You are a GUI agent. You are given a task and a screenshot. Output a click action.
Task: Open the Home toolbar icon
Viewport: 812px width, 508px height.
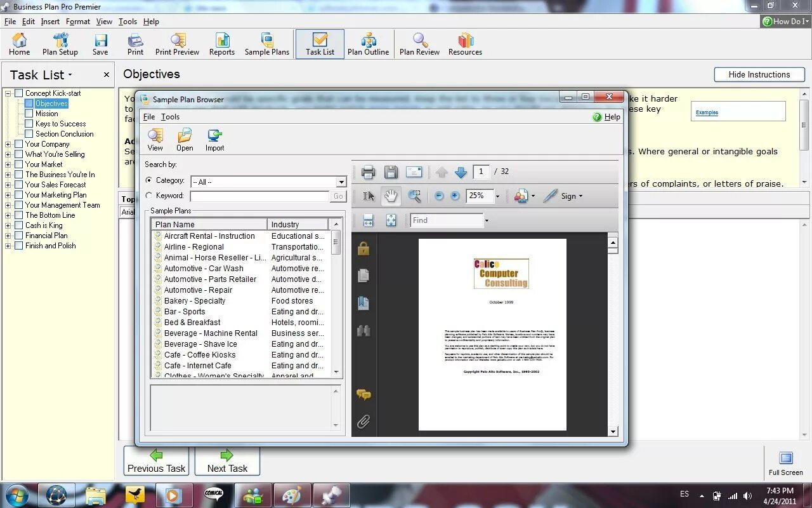point(19,44)
